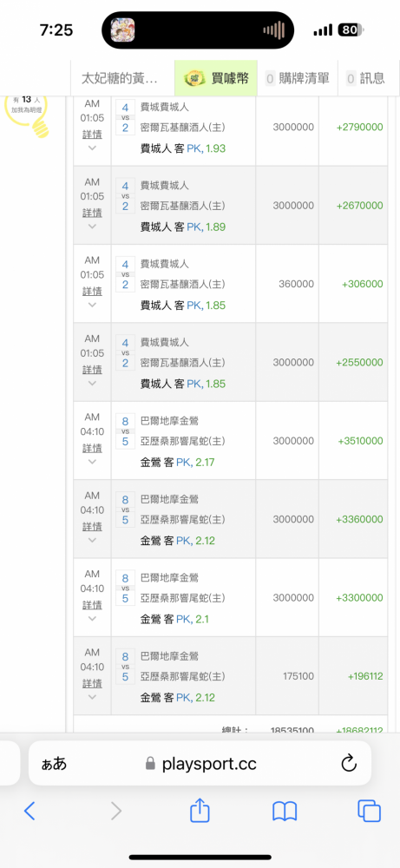Expand the chevron on the +2790000 bet row
Viewport: 400px width, 868px height.
92,148
